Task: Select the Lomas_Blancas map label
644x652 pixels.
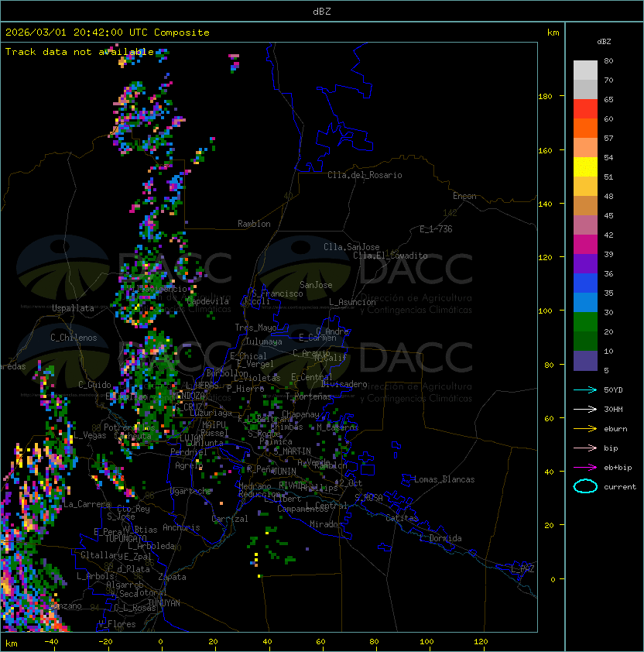Action: click(x=444, y=479)
